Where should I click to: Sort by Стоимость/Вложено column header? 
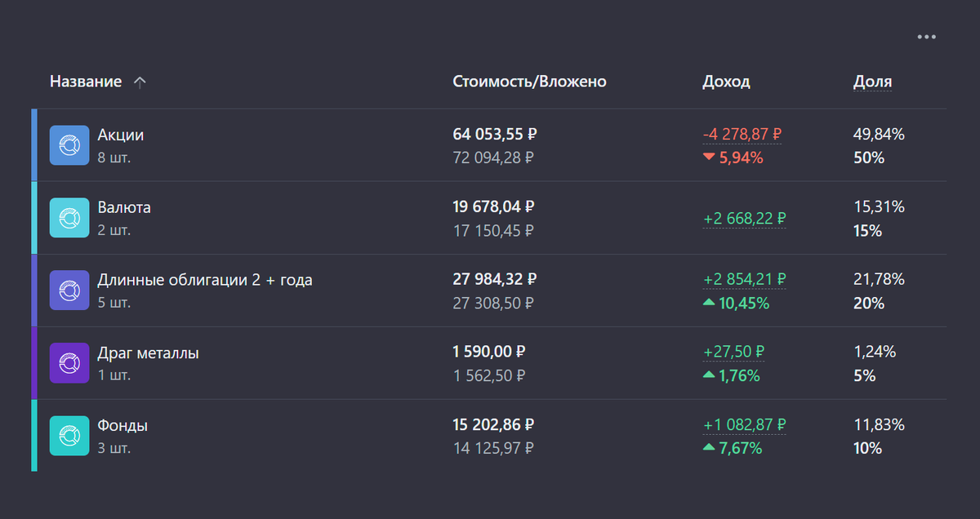point(529,82)
